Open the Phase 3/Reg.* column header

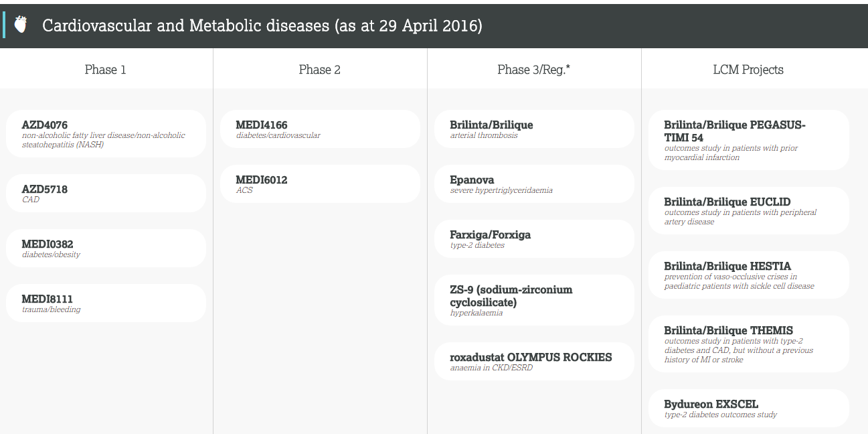point(534,69)
